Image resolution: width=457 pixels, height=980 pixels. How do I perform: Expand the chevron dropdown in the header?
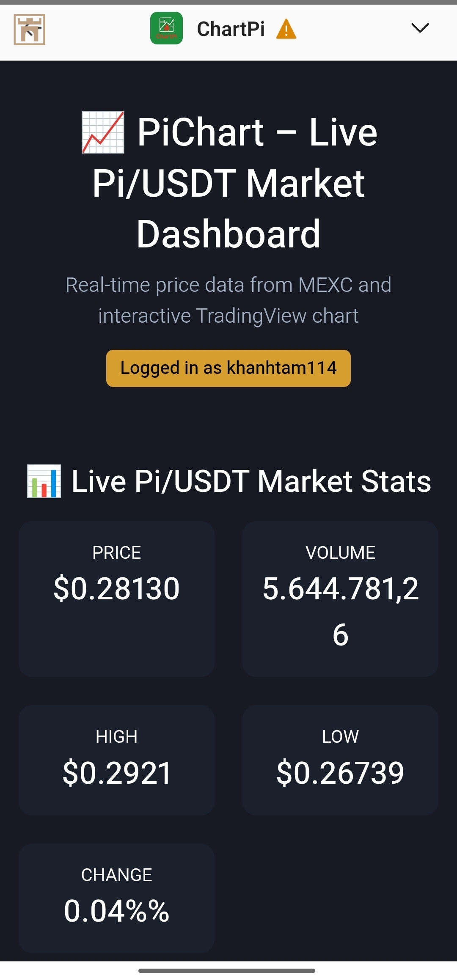(420, 28)
